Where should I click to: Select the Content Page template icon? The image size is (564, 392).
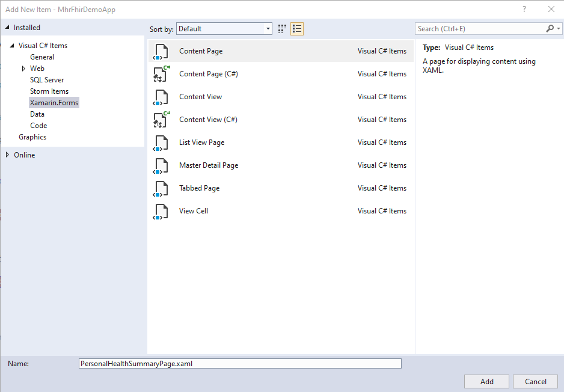click(161, 51)
